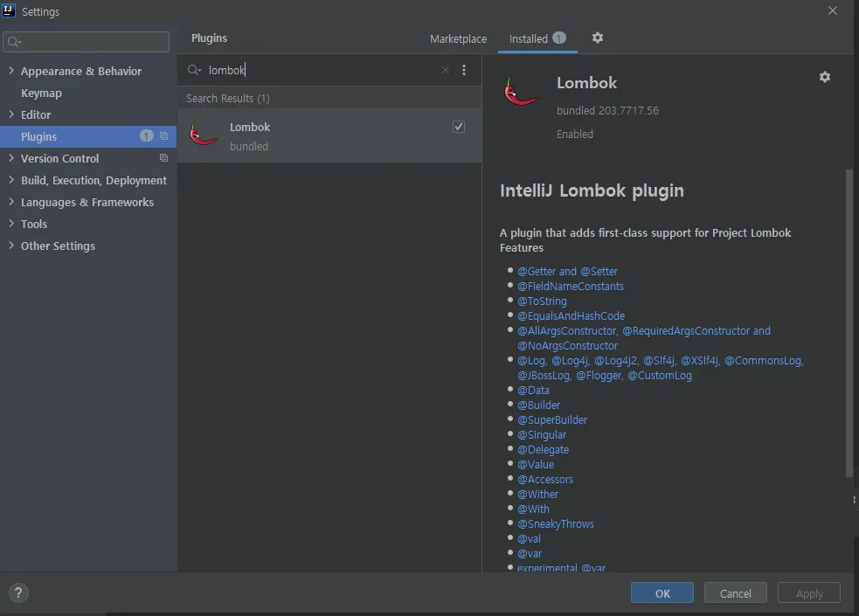
Task: Click OK to confirm settings
Action: 662,593
